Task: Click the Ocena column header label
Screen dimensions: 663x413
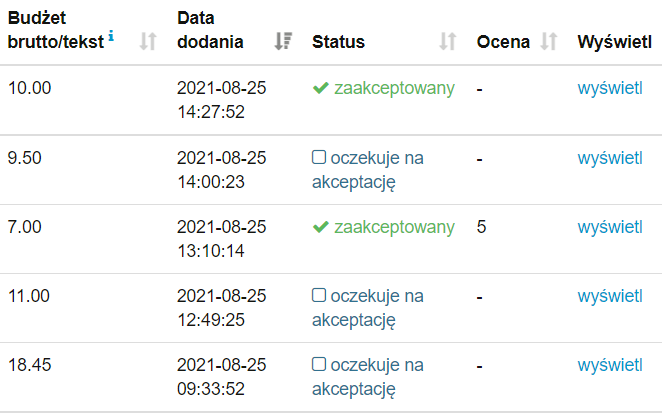Action: pyautogui.click(x=503, y=42)
